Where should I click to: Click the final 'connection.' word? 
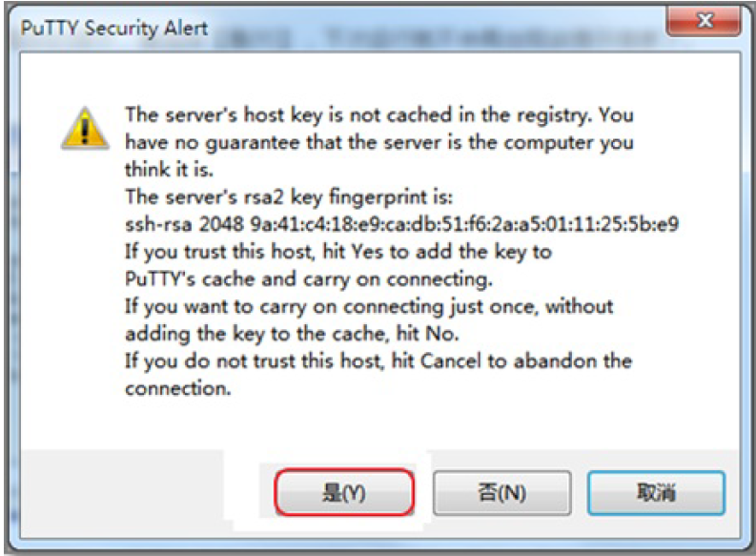tap(178, 388)
